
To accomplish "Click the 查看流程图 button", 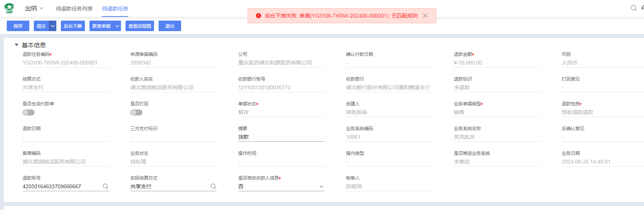I will point(140,26).
